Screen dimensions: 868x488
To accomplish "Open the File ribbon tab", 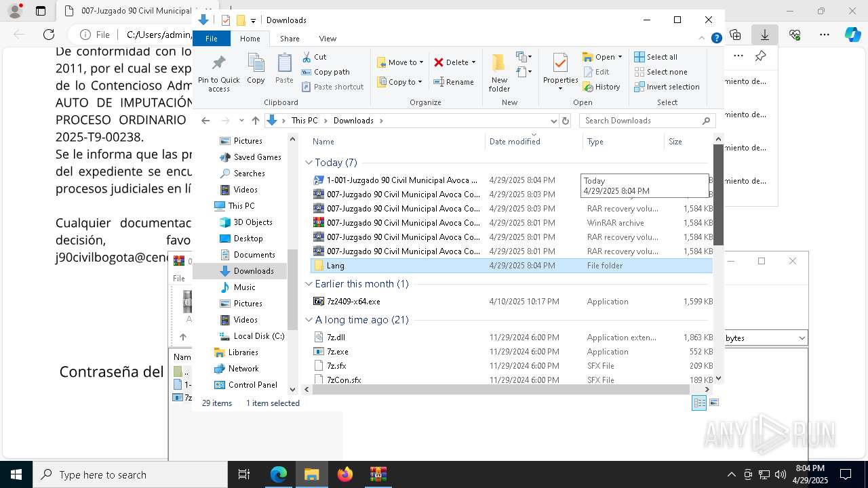I will (x=212, y=39).
